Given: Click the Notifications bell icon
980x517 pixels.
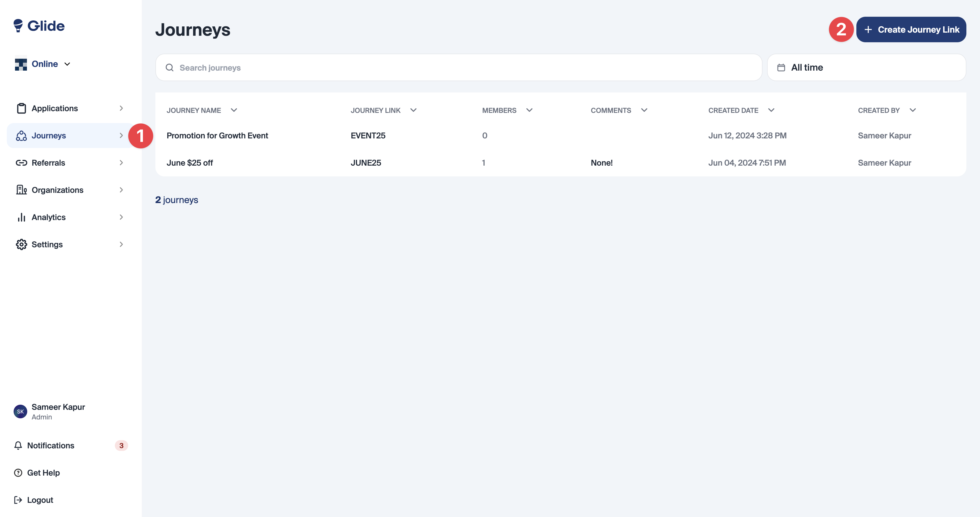Looking at the screenshot, I should click(18, 446).
